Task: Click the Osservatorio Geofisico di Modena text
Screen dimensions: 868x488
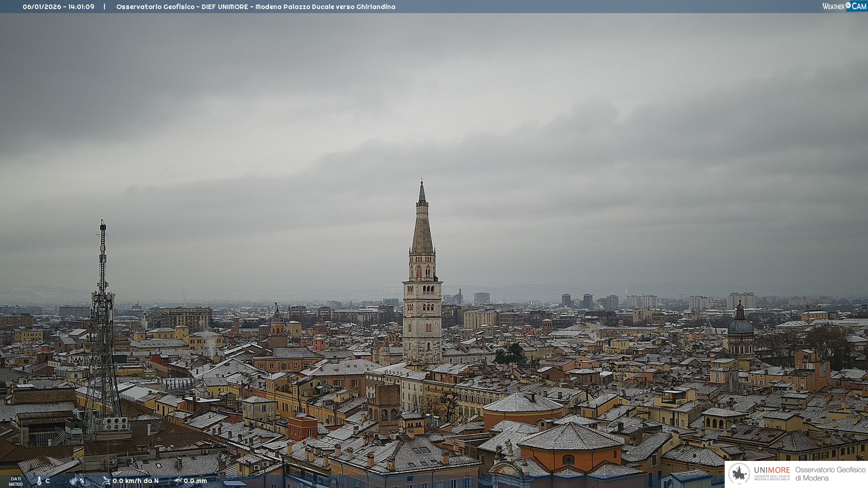Action: (830, 474)
